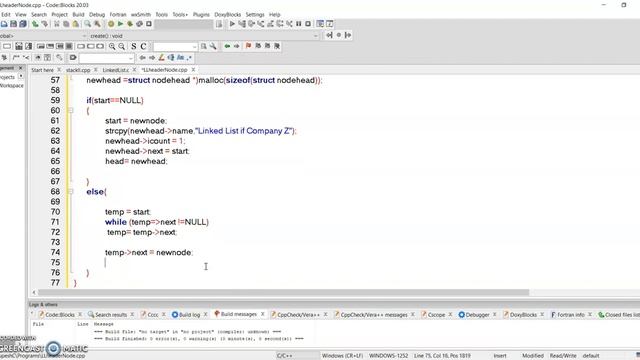Open Replace toolbar icon

(97, 24)
